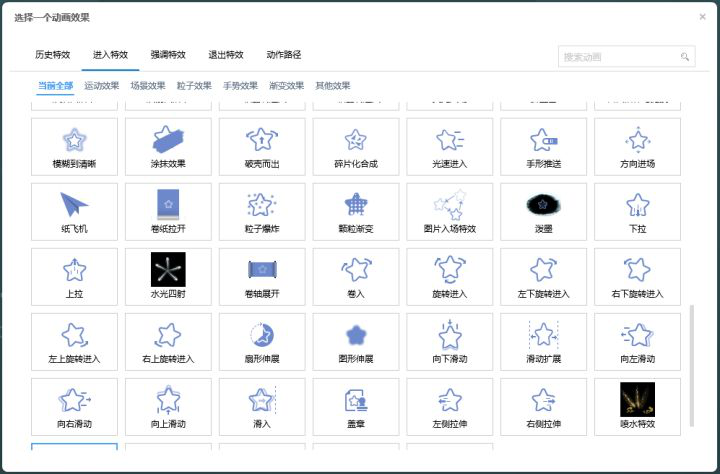
Task: Choose the 卷轴展开 scroll unfold animation
Action: [x=262, y=277]
